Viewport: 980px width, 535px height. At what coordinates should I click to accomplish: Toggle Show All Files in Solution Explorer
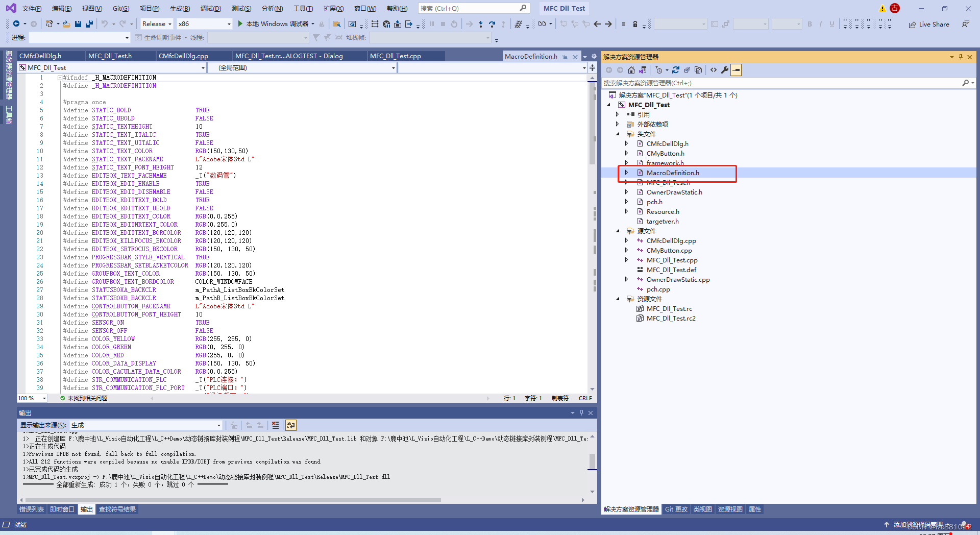click(698, 70)
